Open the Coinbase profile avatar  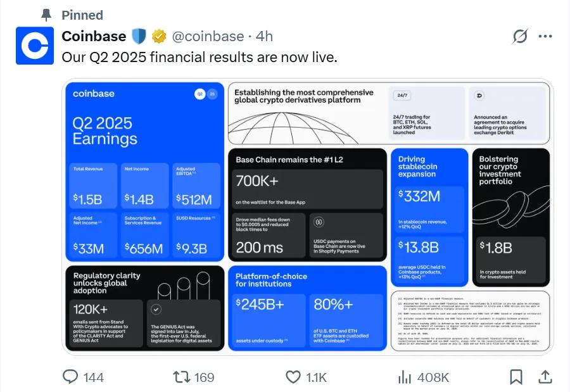[35, 46]
